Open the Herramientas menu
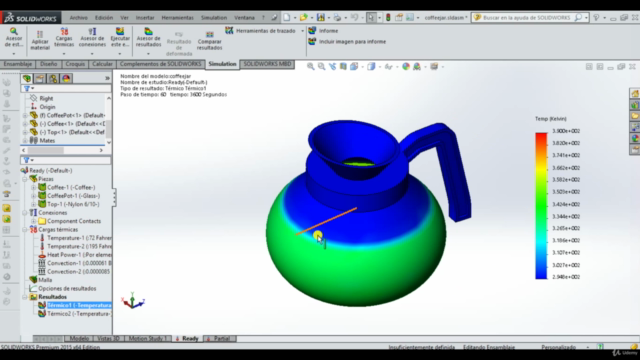This screenshot has height=360, width=640. click(x=178, y=18)
